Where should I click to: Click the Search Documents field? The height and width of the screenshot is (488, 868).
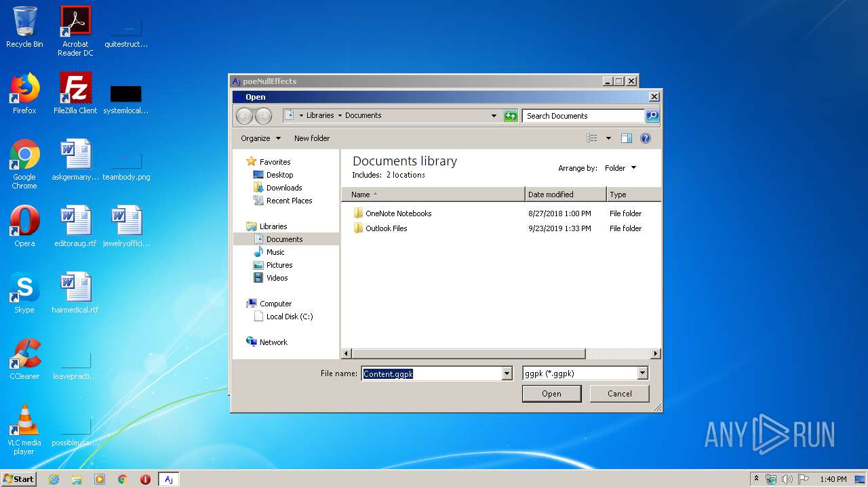tap(583, 116)
